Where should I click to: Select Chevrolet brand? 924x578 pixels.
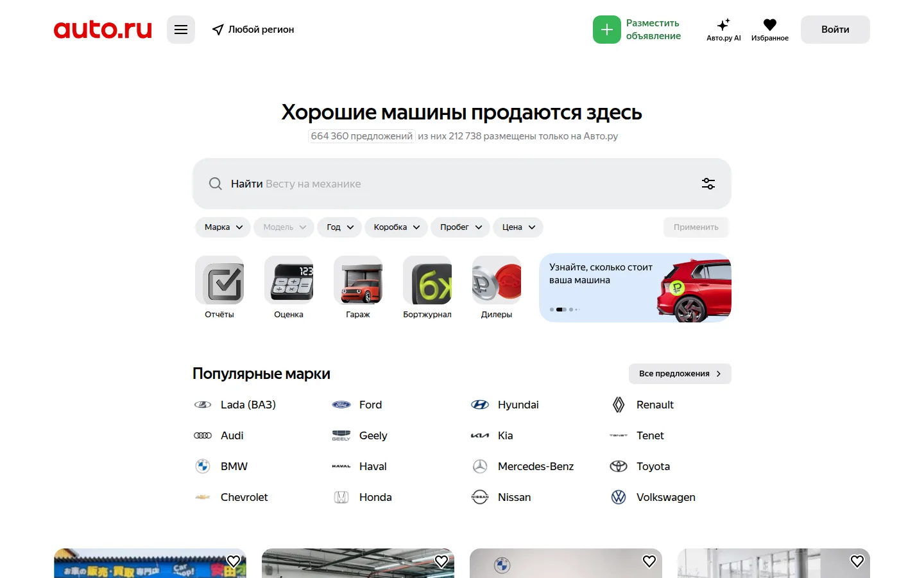[231, 497]
